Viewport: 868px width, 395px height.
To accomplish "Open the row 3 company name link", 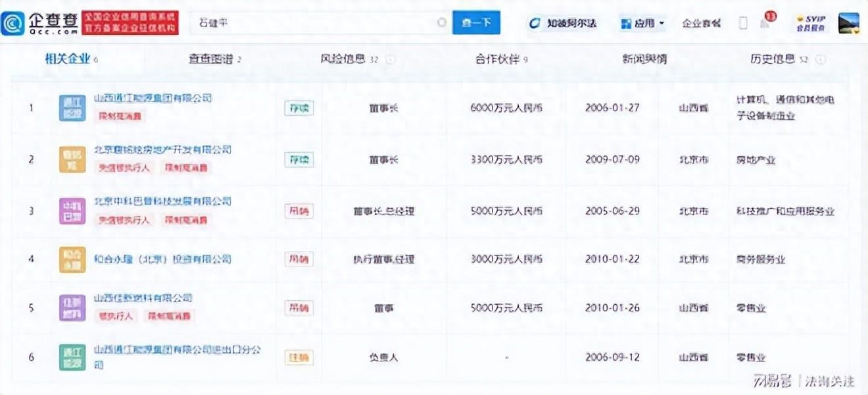I will coord(162,201).
